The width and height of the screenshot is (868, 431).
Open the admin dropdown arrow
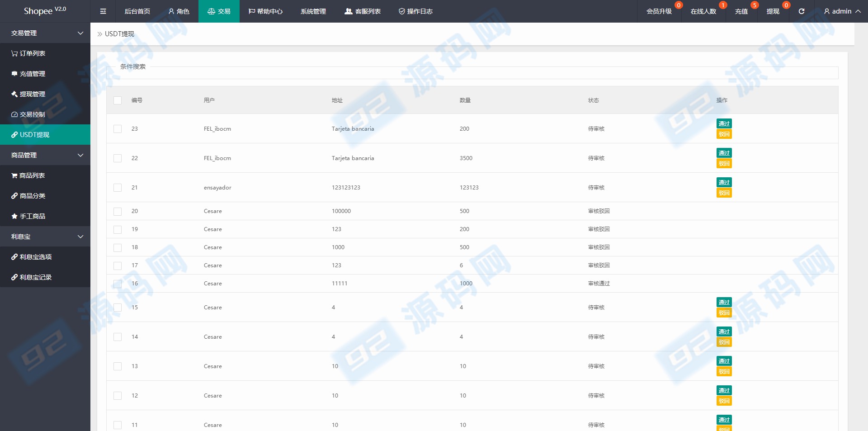pos(858,11)
